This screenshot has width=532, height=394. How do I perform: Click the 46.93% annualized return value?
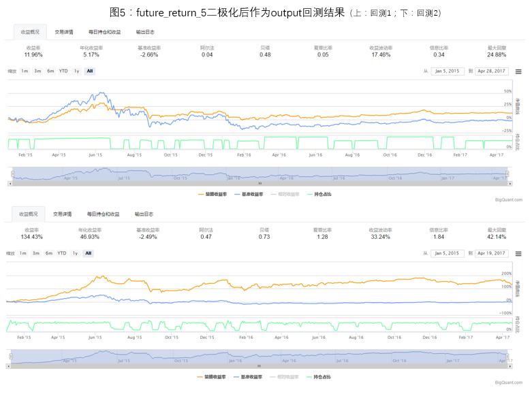90,237
